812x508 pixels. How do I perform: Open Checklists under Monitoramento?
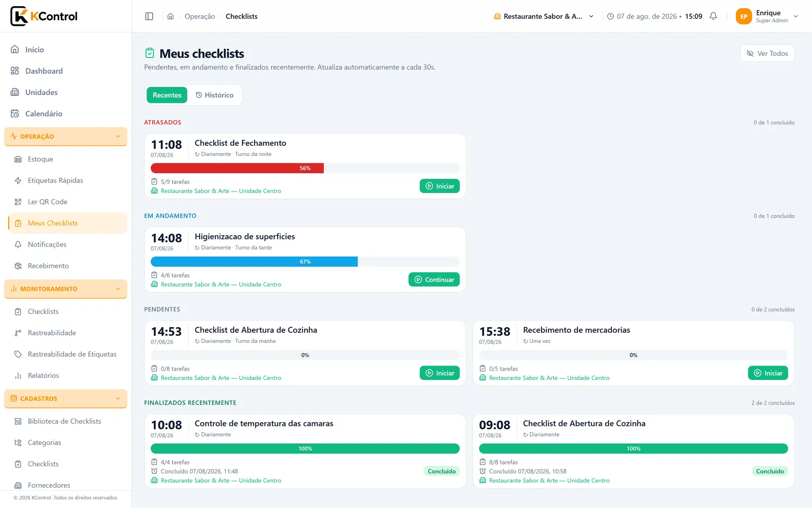click(x=65, y=311)
